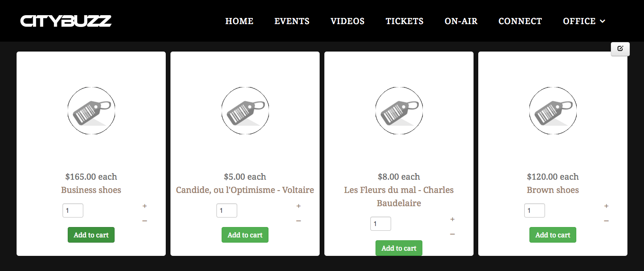Go to the Tickets page
Screen dimensions: 644x271
[404, 21]
